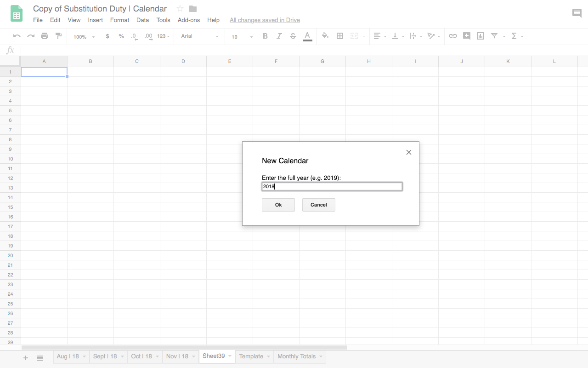This screenshot has width=588, height=368.
Task: Open the comments icon at top right
Action: pyautogui.click(x=577, y=13)
